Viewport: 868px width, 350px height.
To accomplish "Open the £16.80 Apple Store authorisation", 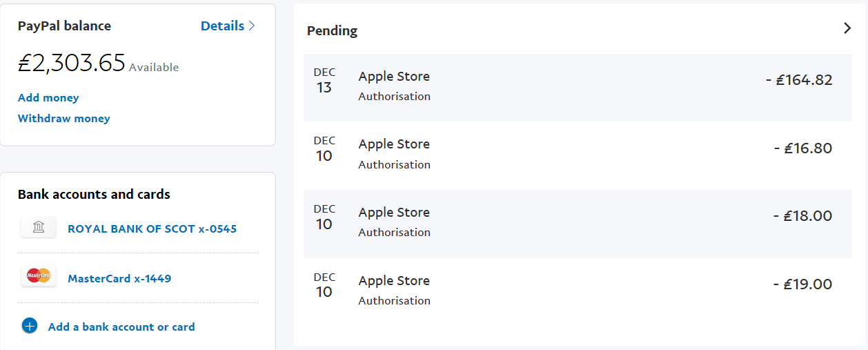I will pos(578,155).
